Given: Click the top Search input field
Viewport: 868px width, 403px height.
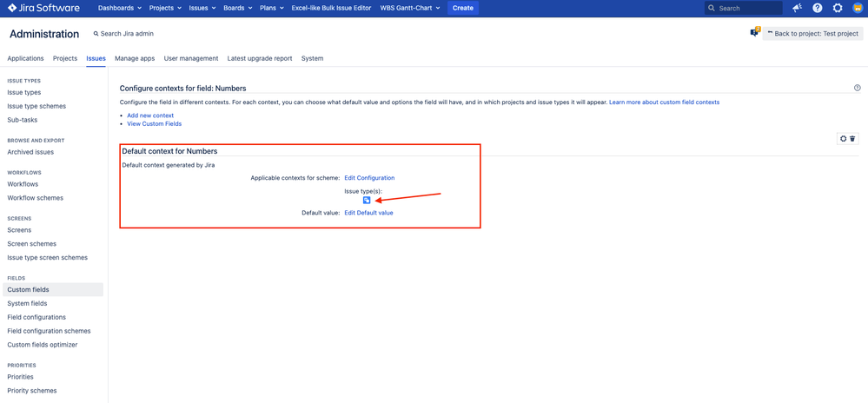Looking at the screenshot, I should click(744, 8).
